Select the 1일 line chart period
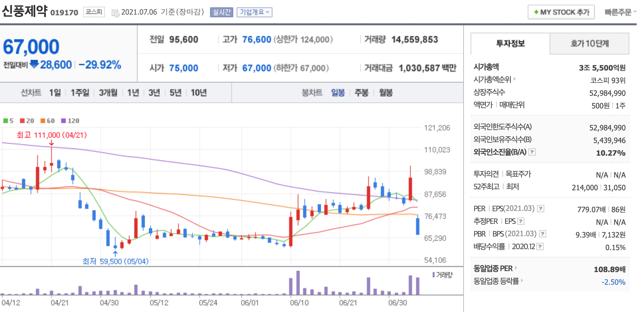Image resolution: width=644 pixels, height=312 pixels. tap(55, 92)
